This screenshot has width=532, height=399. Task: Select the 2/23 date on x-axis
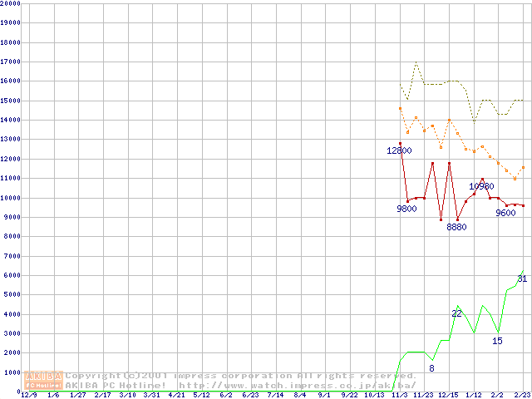click(522, 396)
